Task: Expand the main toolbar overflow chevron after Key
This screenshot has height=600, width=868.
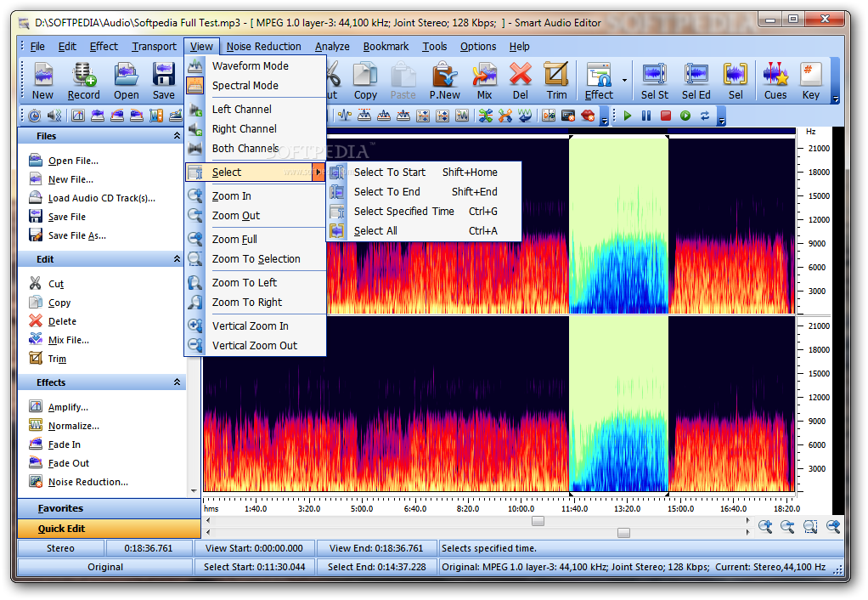Action: [x=836, y=99]
